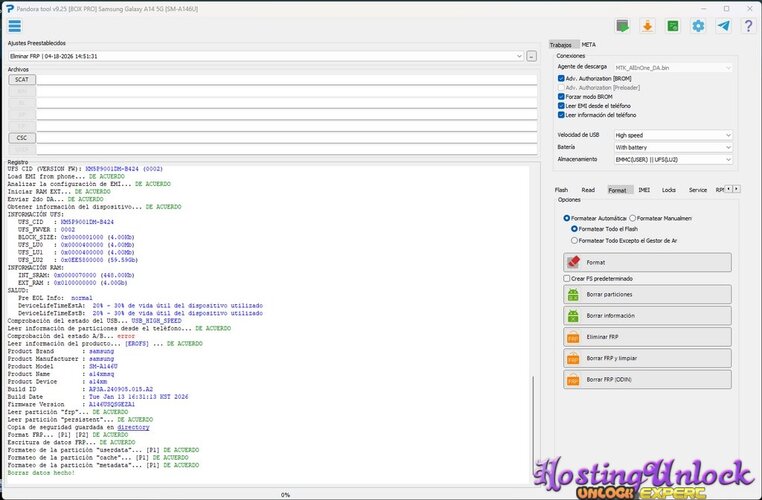Uncheck Forzar modo BROM
Viewport: 762px width, 500px height.
click(x=561, y=97)
